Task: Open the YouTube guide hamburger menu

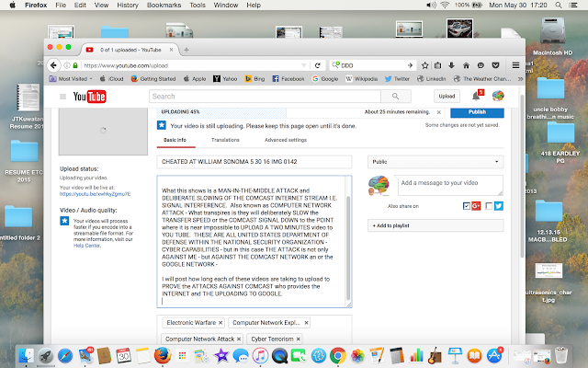Action: (x=63, y=97)
